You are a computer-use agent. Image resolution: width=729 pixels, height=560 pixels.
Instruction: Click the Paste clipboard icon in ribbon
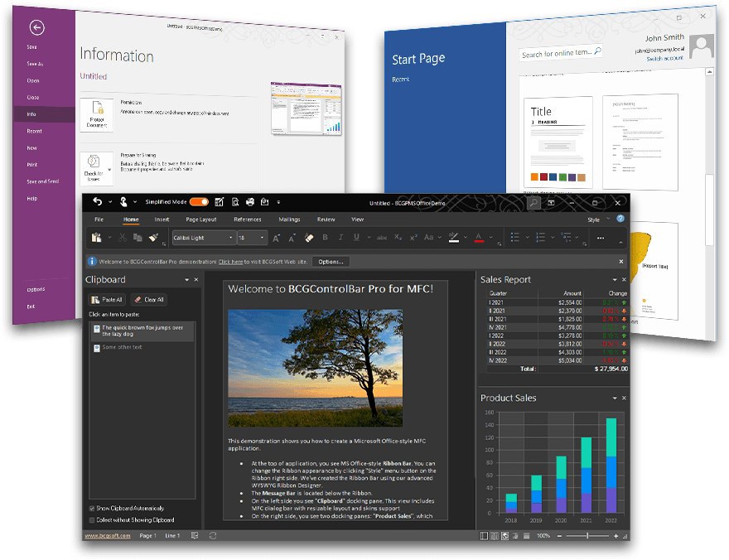point(96,238)
